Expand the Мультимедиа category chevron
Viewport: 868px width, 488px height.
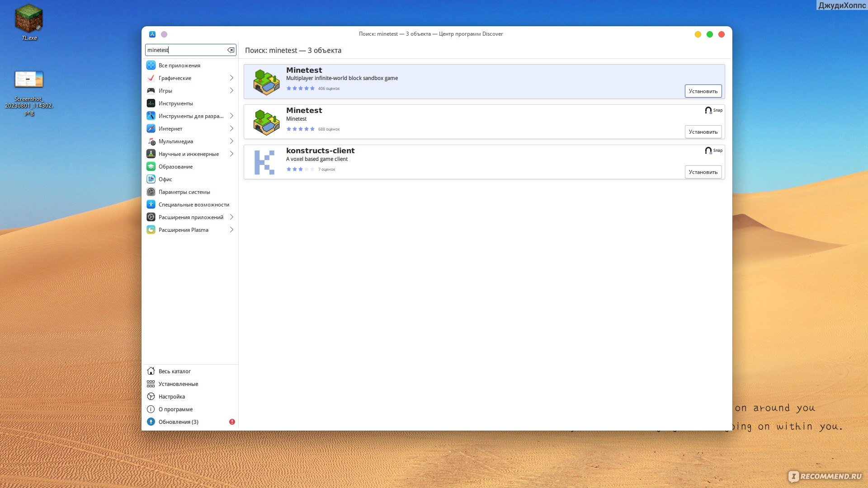231,141
